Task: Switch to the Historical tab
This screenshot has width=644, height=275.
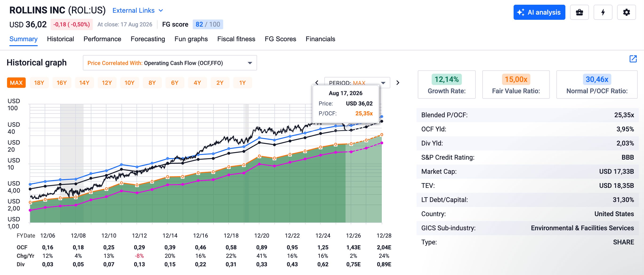Action: tap(60, 39)
